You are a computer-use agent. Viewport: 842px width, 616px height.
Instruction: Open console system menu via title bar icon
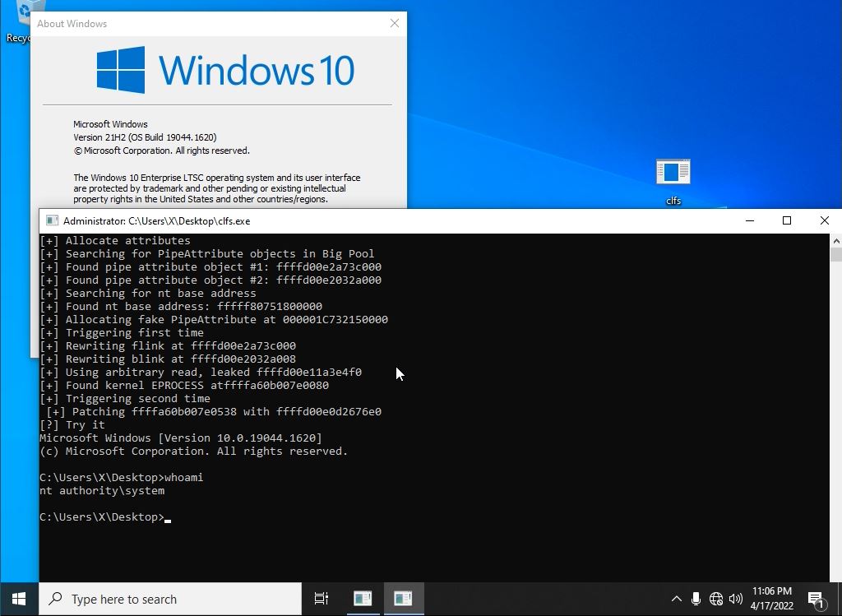click(x=52, y=220)
